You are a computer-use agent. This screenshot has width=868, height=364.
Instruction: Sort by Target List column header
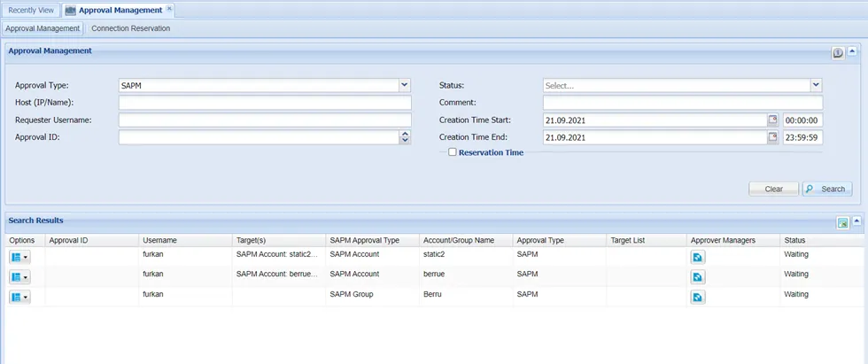(x=646, y=241)
